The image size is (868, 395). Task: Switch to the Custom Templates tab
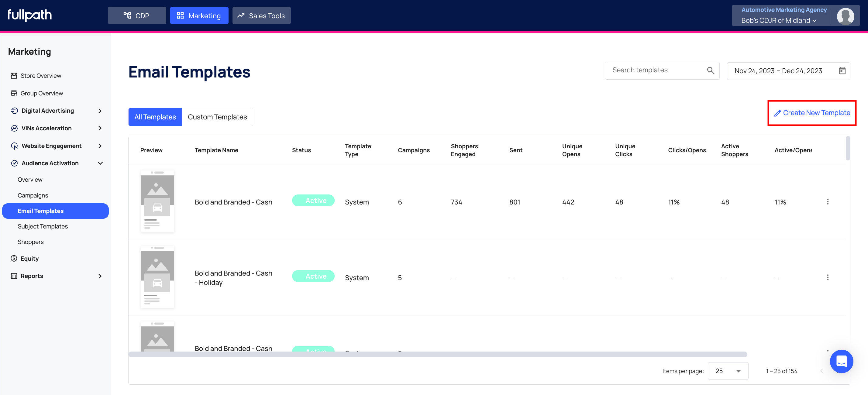pyautogui.click(x=217, y=117)
